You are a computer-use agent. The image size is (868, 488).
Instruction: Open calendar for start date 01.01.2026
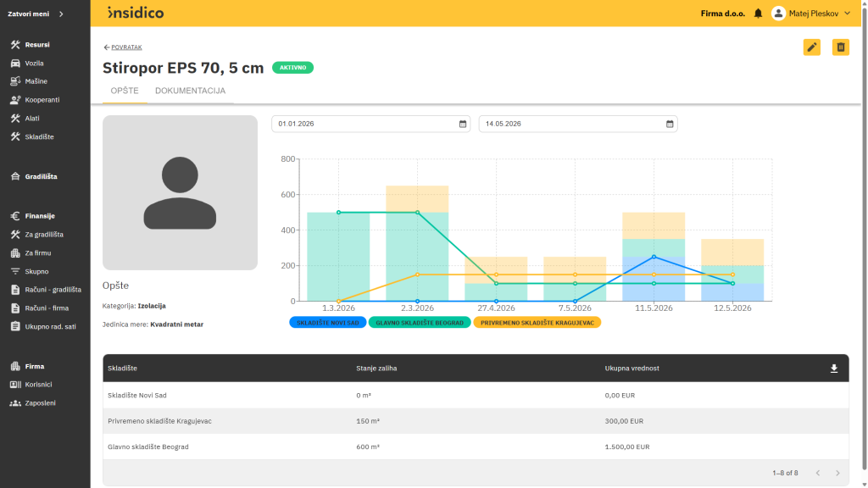click(x=463, y=124)
